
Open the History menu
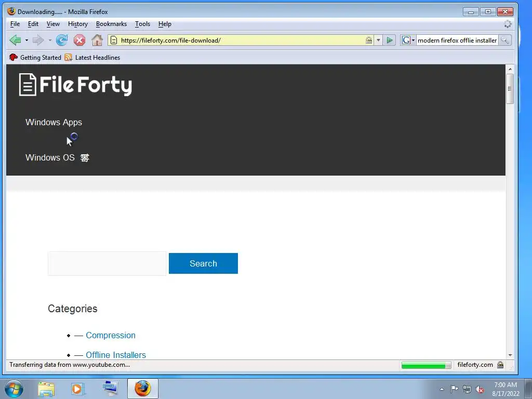(78, 24)
